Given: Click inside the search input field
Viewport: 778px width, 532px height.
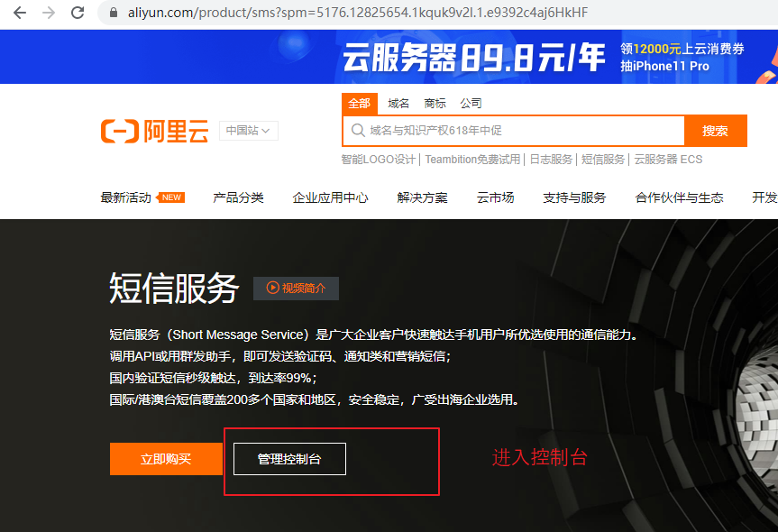Looking at the screenshot, I should pyautogui.click(x=505, y=130).
